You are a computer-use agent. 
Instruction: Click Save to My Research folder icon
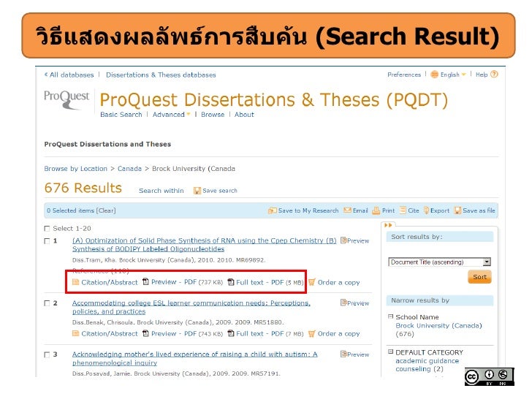coord(272,210)
